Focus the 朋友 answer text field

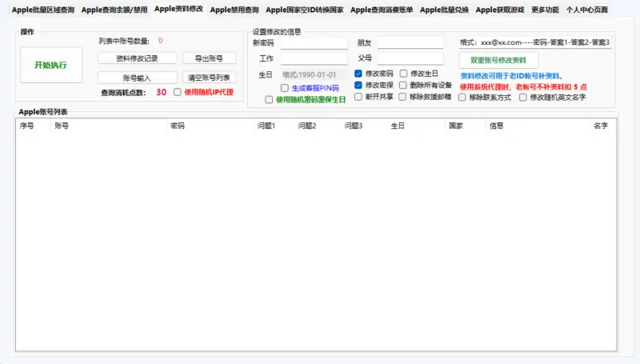coord(410,43)
